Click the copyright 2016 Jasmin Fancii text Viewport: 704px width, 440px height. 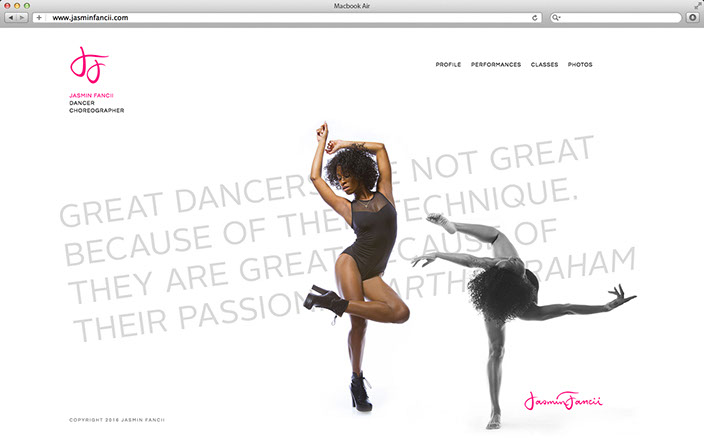pyautogui.click(x=117, y=420)
